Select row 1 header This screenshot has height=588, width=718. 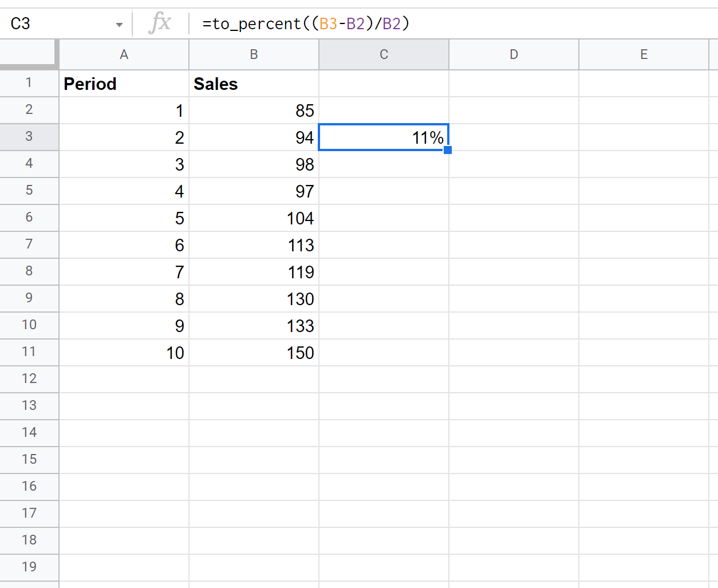(29, 83)
